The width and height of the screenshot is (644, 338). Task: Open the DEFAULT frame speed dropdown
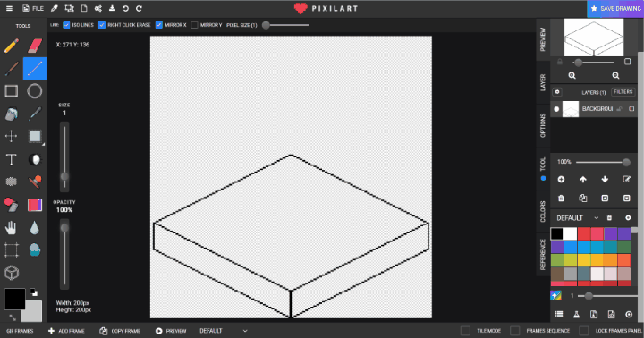point(224,331)
